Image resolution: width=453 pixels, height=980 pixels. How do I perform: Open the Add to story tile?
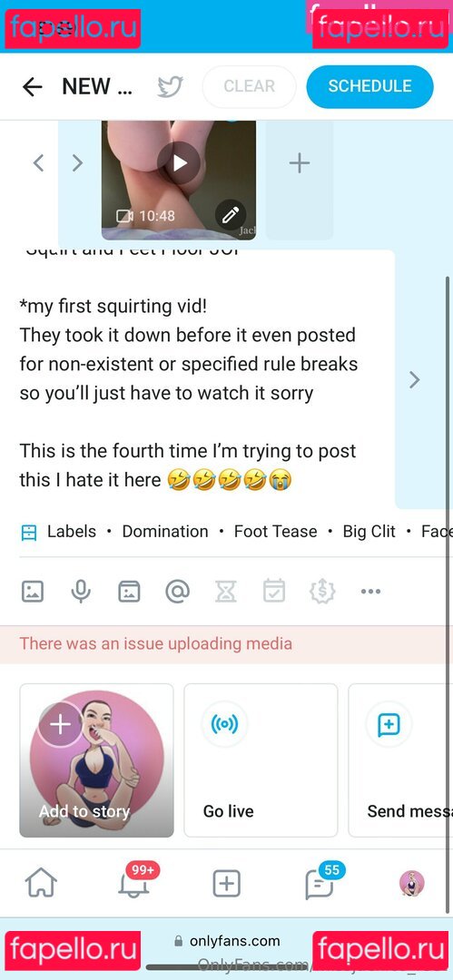pyautogui.click(x=96, y=760)
